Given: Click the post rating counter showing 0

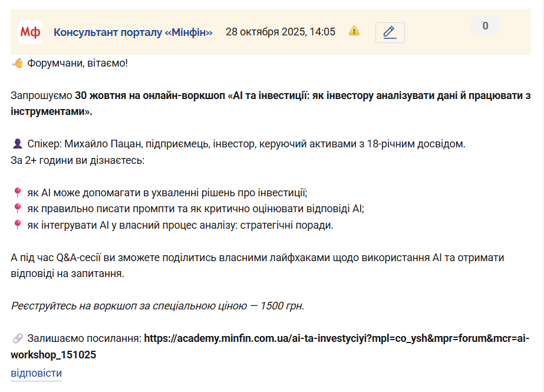Looking at the screenshot, I should (x=486, y=26).
